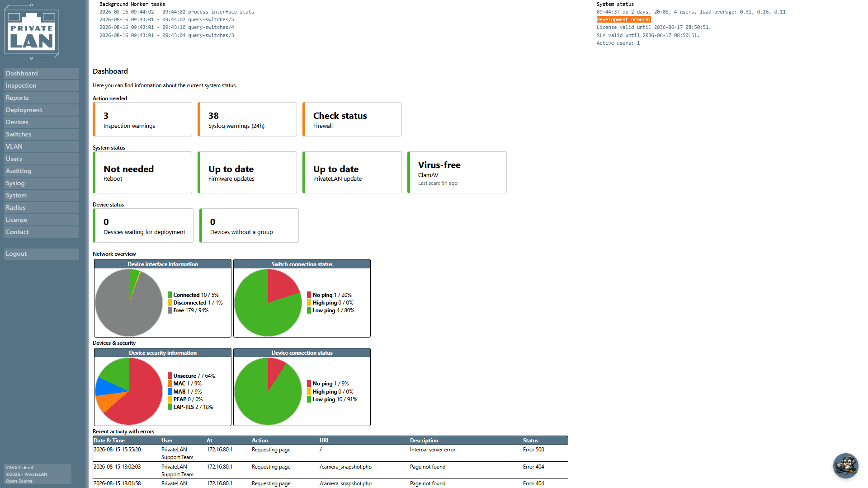
Task: Click the Reboot Not needed card
Action: [142, 173]
